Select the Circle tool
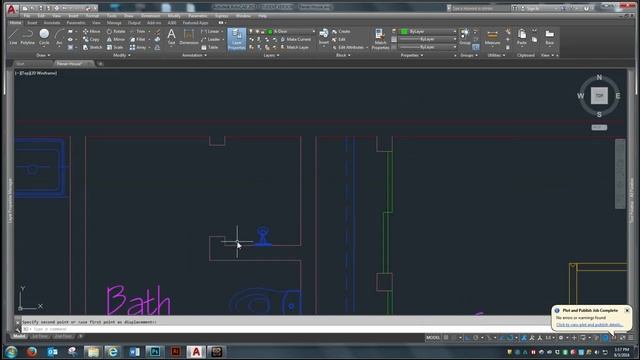Screen dimensions: 640x360 pyautogui.click(x=44, y=37)
